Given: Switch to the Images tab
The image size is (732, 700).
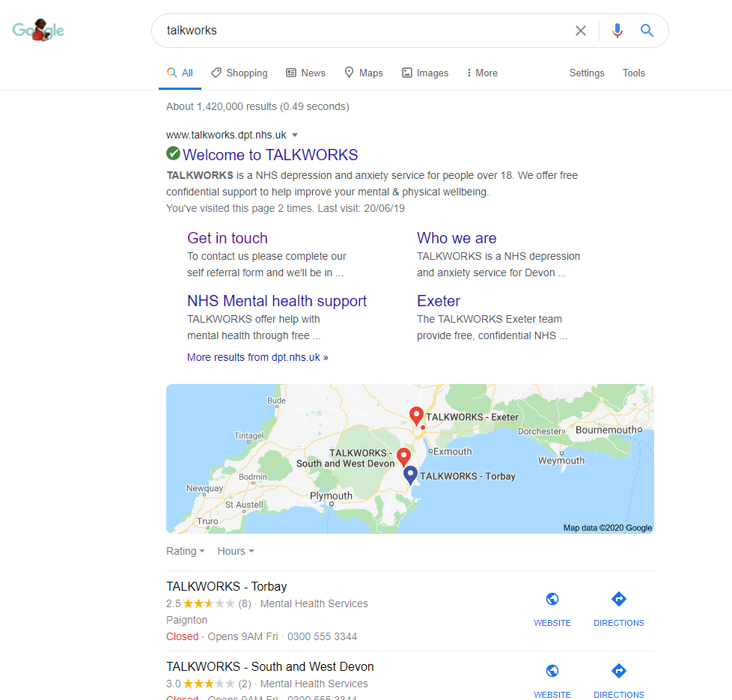Looking at the screenshot, I should [425, 73].
